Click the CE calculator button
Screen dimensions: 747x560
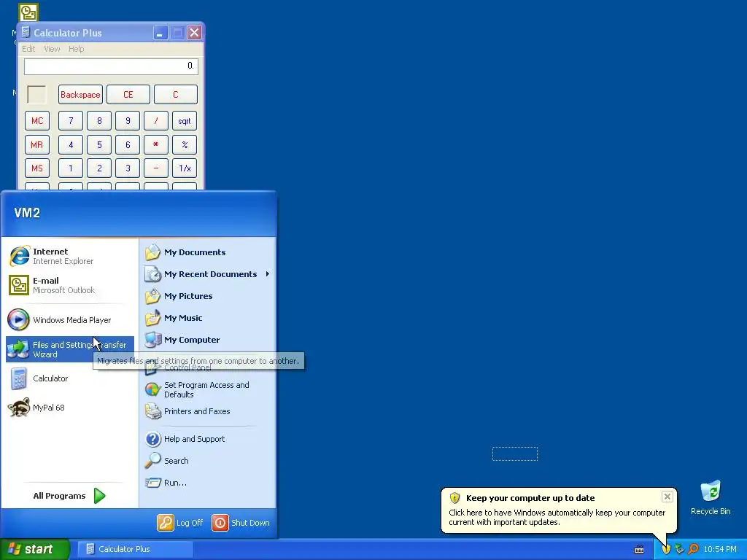128,95
